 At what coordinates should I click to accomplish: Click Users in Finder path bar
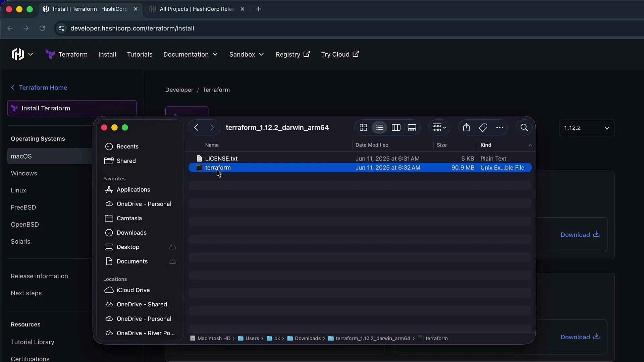[x=249, y=339]
